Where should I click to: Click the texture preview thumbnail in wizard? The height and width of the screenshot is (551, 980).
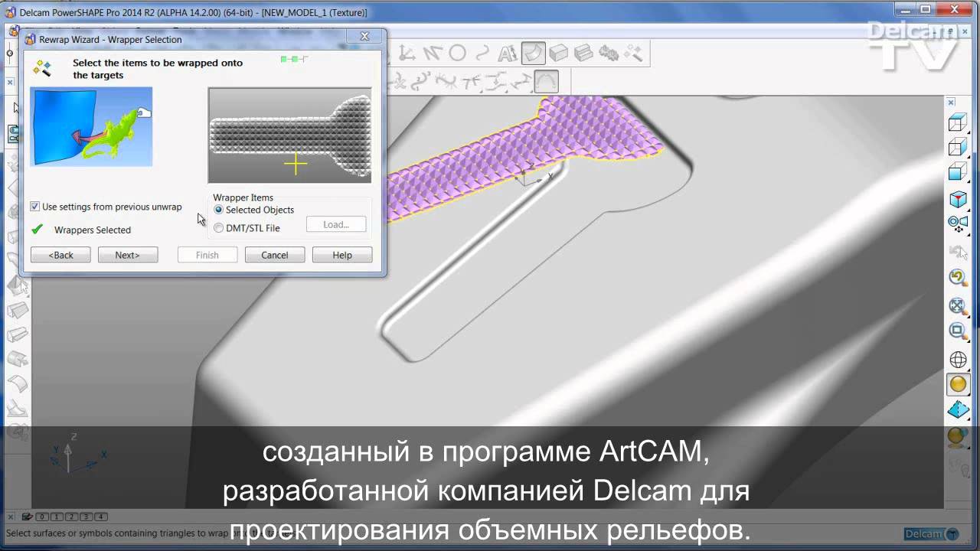[290, 135]
